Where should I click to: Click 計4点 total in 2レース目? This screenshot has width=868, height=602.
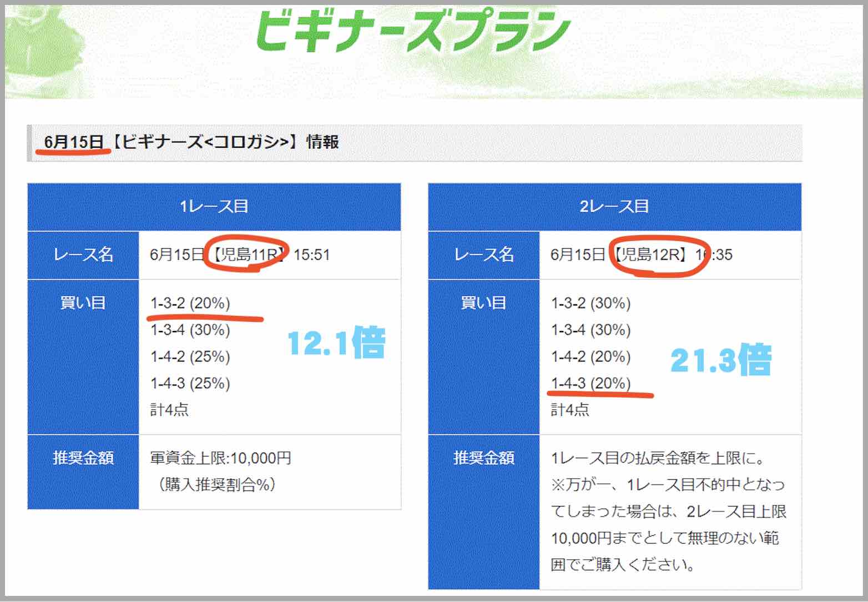pyautogui.click(x=570, y=410)
